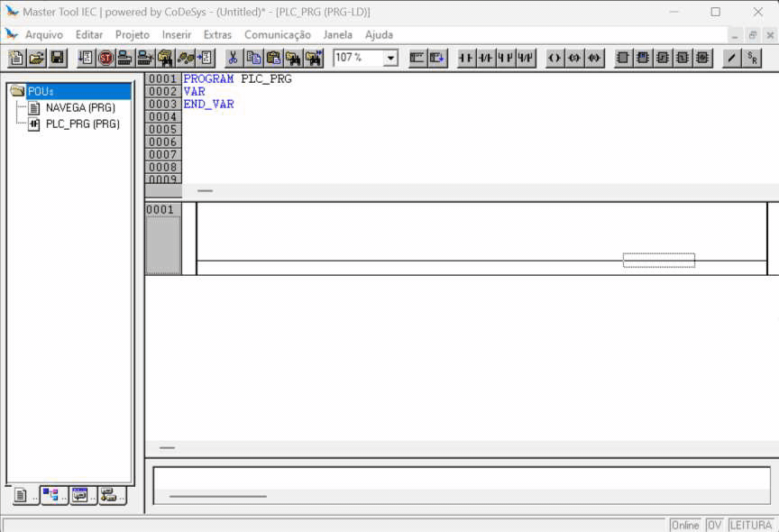Click the icon left of Cut scissors
Screen dimensions: 779x532
pyautogui.click(x=206, y=58)
